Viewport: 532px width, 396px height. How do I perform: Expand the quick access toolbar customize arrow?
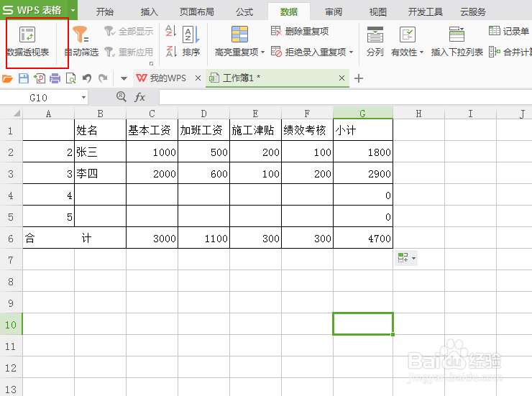[x=124, y=78]
